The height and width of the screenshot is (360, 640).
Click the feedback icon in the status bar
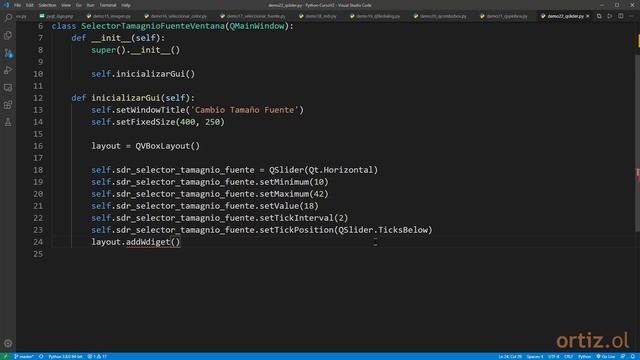point(623,356)
